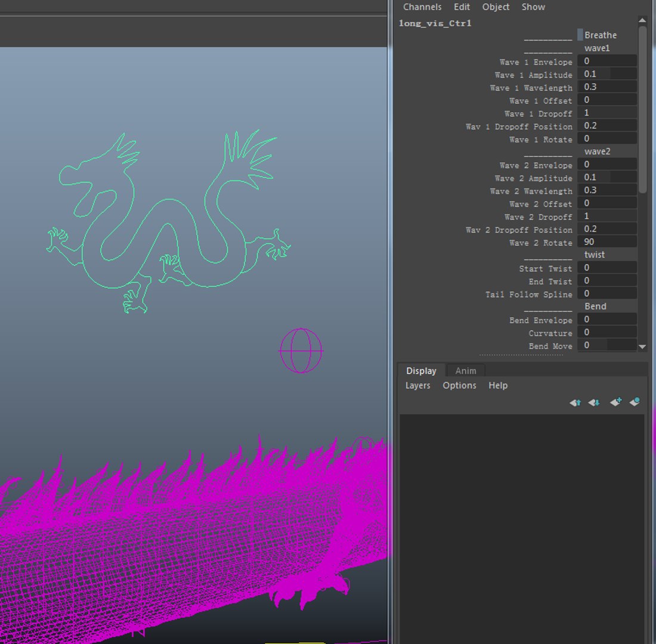656x644 pixels.
Task: Click the Channel Box scroll down arrow
Action: tap(642, 346)
